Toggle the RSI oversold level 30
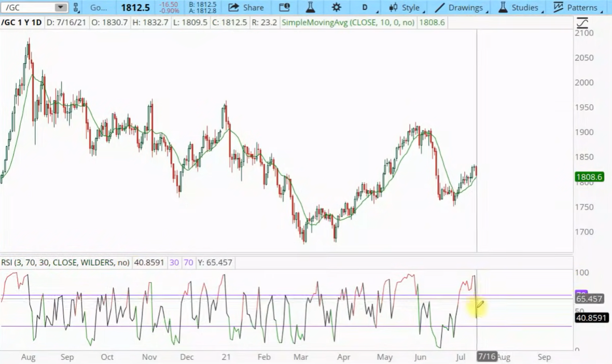 click(x=174, y=262)
